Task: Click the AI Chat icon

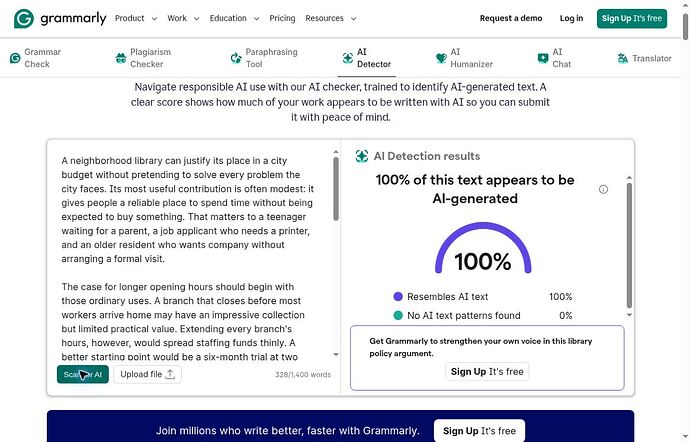Action: tap(543, 58)
